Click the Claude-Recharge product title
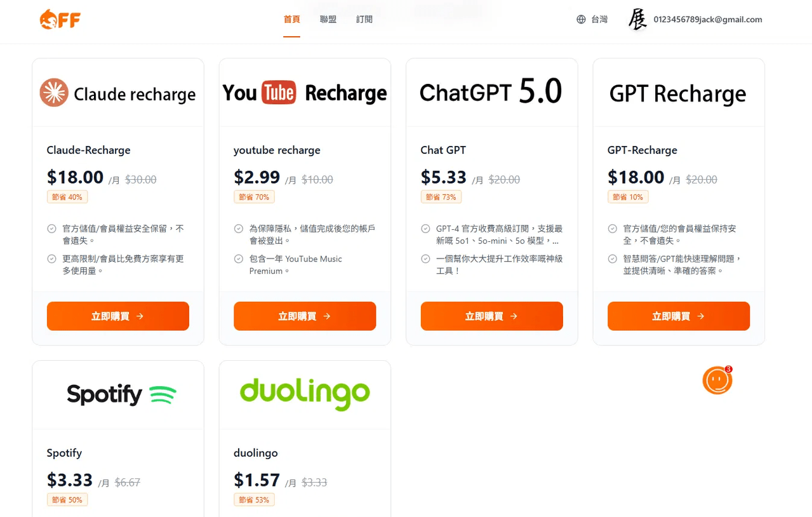 88,151
